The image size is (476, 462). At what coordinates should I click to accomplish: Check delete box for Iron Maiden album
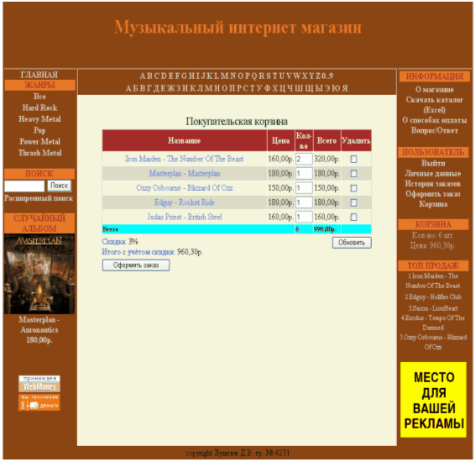[x=353, y=159]
